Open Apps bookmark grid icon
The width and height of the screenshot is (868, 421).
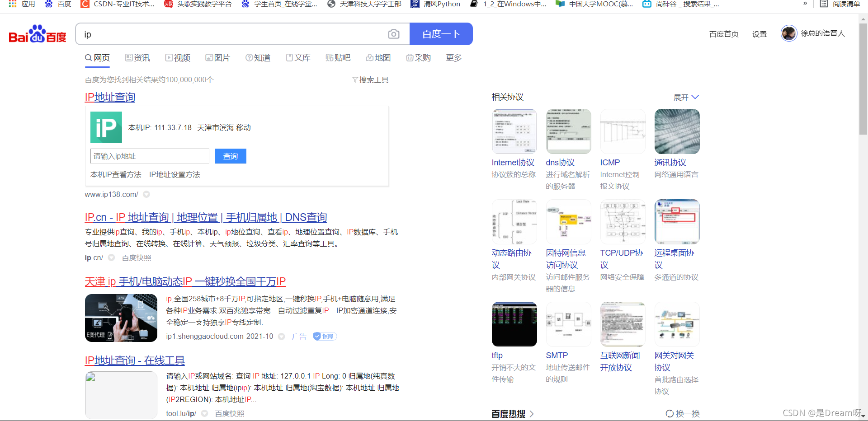click(13, 4)
